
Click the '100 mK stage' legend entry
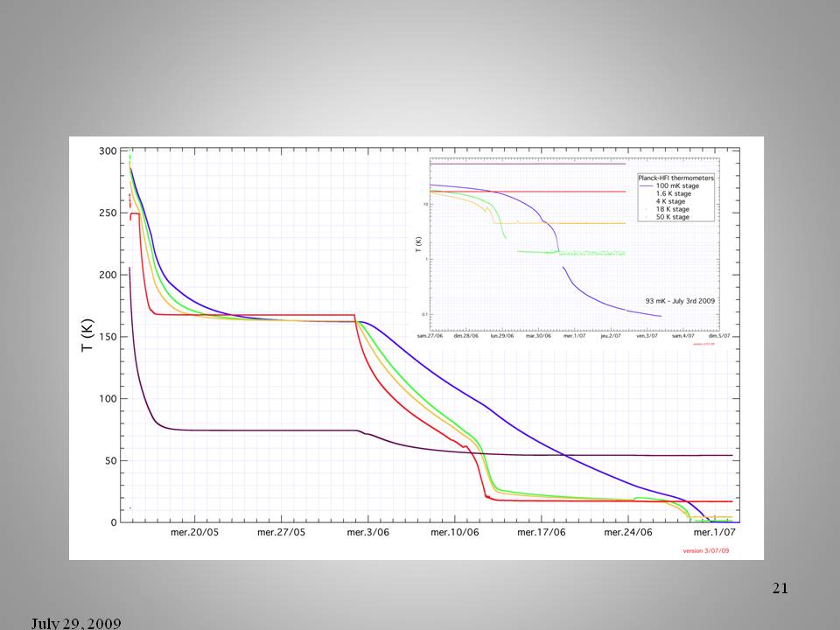(676, 186)
